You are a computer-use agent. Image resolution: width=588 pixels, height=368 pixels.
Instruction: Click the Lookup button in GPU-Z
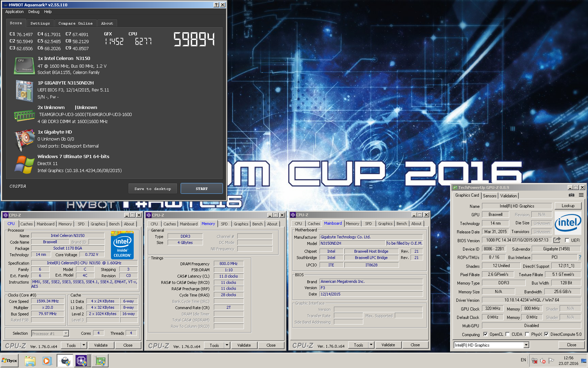(568, 206)
